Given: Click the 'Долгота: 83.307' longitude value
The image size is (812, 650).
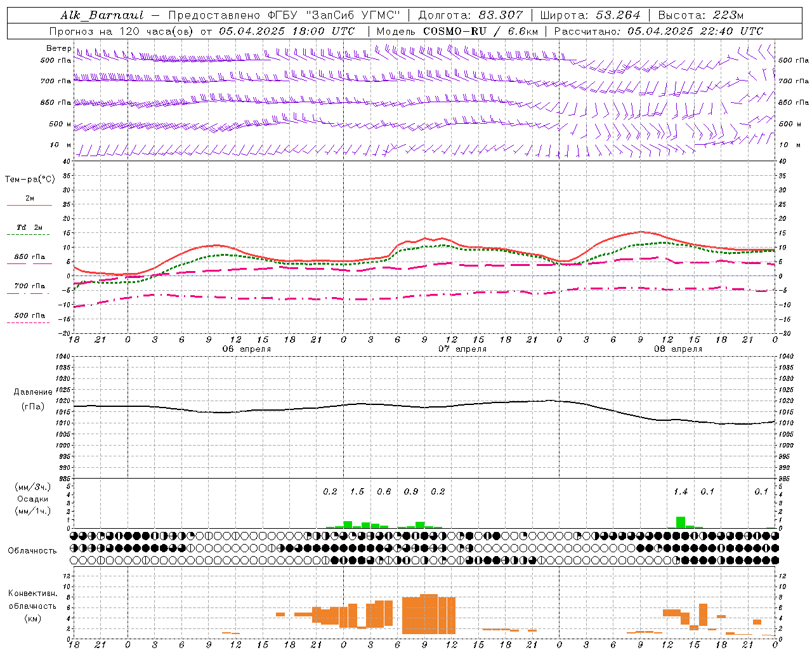Looking at the screenshot, I should tap(471, 15).
